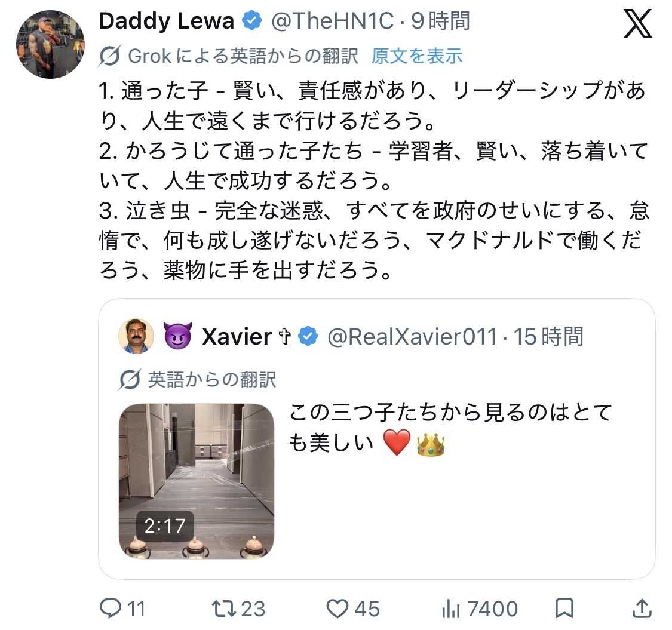Play the 2:17 video thumbnail
Image resolution: width=672 pixels, height=630 pixels.
click(x=197, y=481)
